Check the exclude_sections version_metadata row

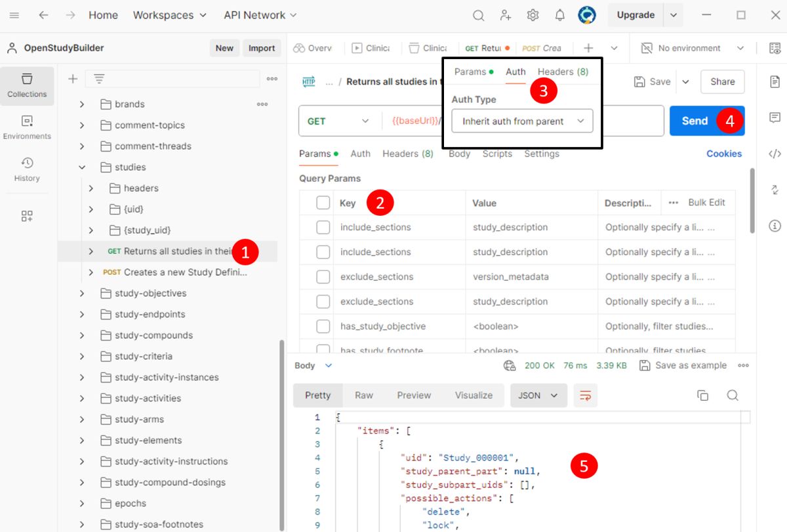(323, 277)
